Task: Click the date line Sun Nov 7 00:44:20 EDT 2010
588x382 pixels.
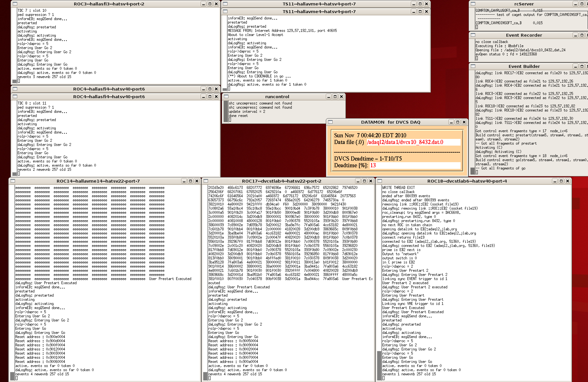Action: tap(370, 135)
